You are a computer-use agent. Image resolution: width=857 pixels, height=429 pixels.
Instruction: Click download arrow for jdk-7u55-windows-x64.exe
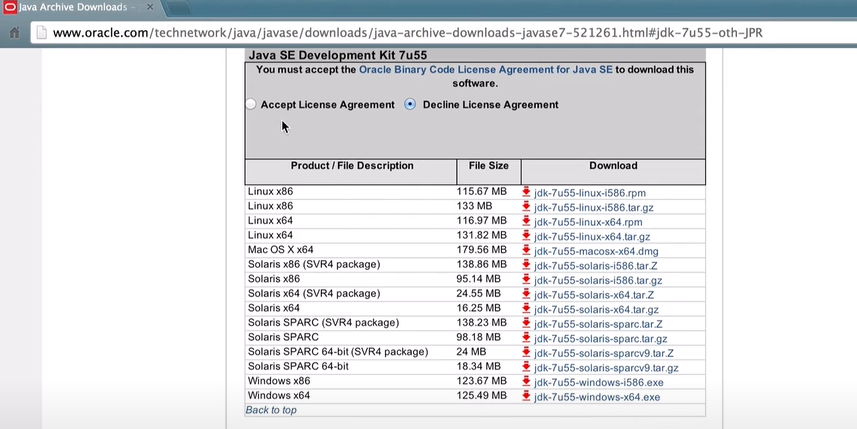[526, 396]
